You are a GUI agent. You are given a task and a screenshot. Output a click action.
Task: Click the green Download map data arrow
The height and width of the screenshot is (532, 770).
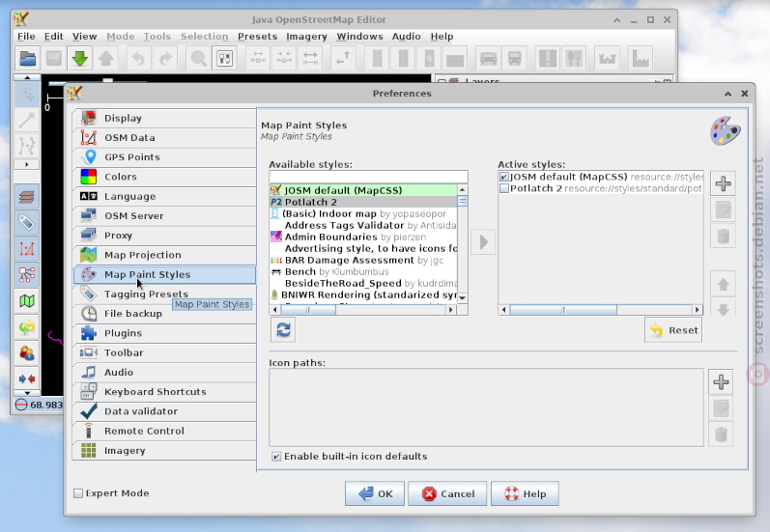tap(79, 59)
